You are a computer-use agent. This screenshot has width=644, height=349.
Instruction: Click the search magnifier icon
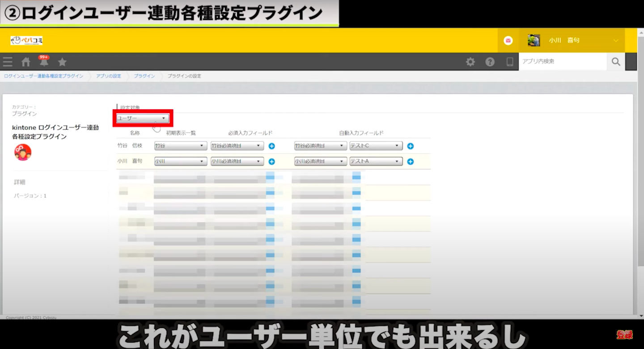click(616, 62)
